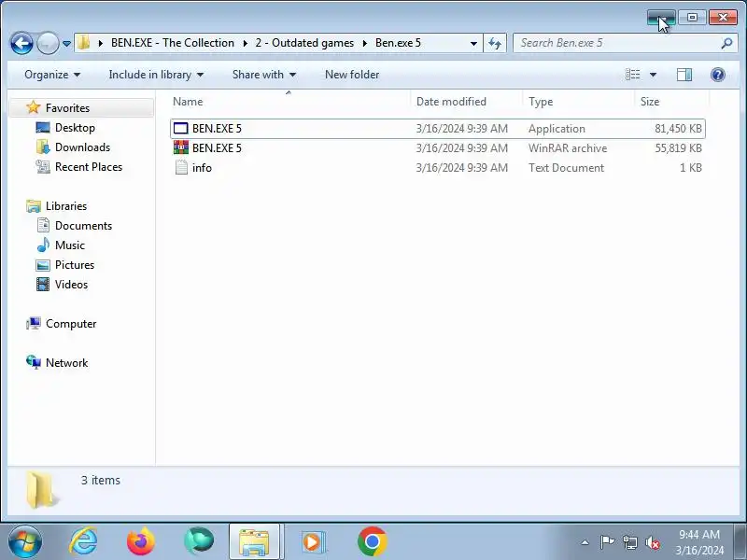Launch Internet Explorer from taskbar

84,541
